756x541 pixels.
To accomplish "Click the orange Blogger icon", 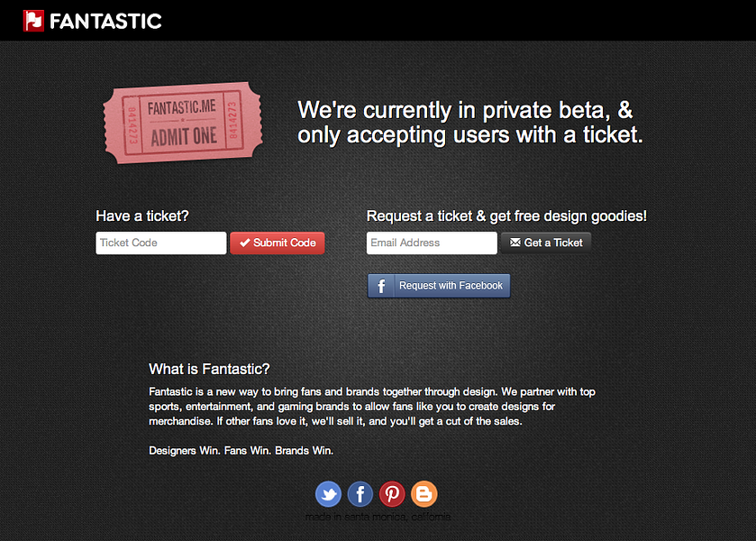I will [424, 494].
